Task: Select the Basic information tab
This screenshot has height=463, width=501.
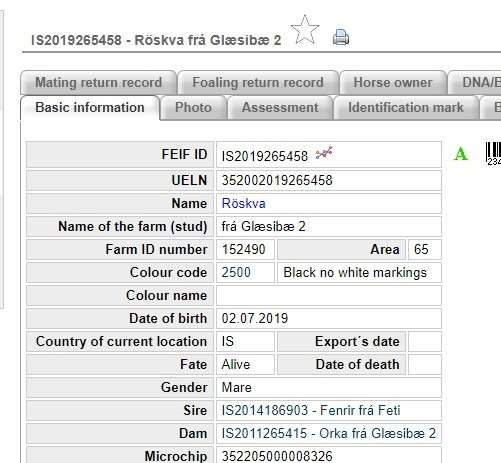Action: tap(90, 108)
